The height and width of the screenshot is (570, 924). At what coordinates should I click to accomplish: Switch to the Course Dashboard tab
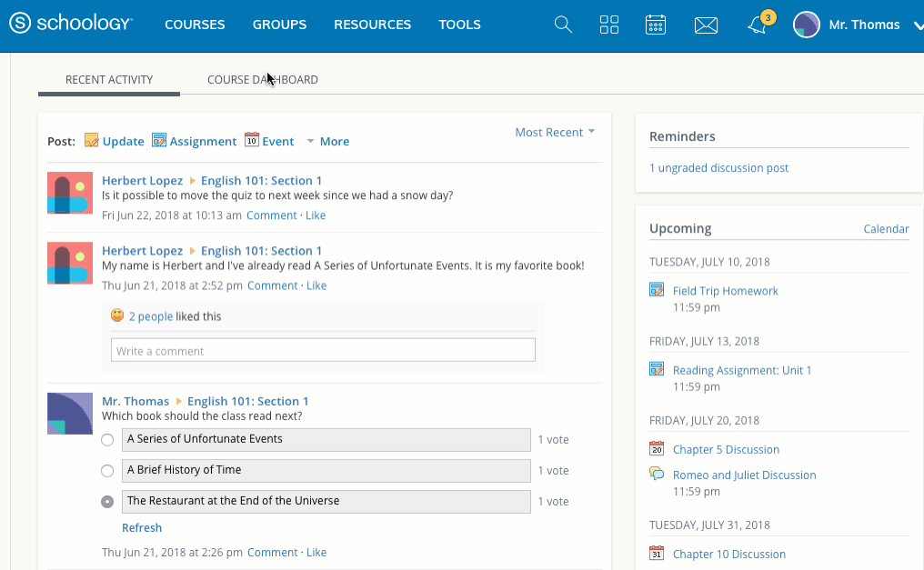[x=262, y=80]
